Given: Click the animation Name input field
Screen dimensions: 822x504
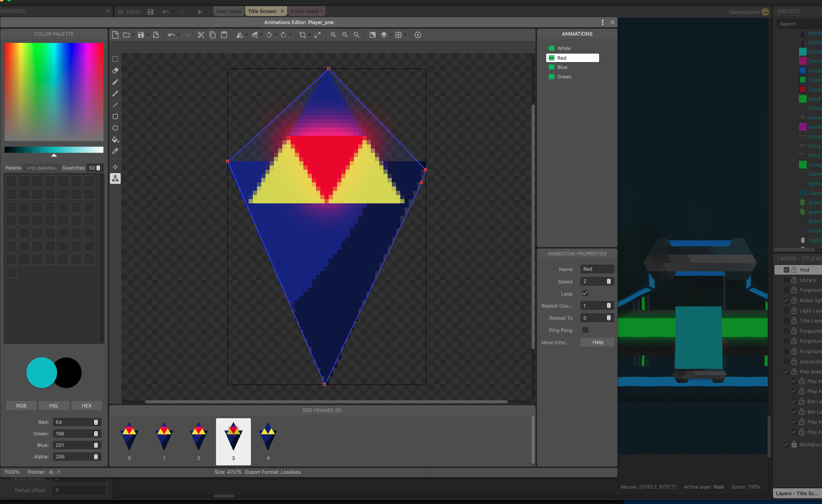Looking at the screenshot, I should coord(597,269).
